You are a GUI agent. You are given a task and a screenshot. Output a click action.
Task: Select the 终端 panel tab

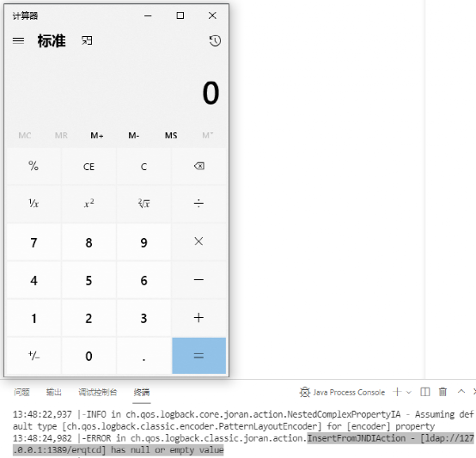click(142, 392)
